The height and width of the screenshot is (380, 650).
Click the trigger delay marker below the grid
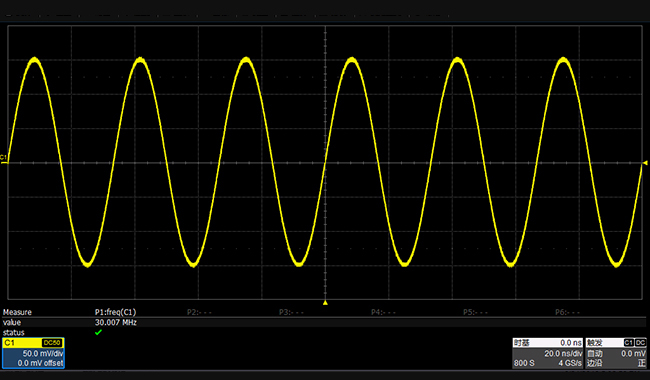pos(325,303)
